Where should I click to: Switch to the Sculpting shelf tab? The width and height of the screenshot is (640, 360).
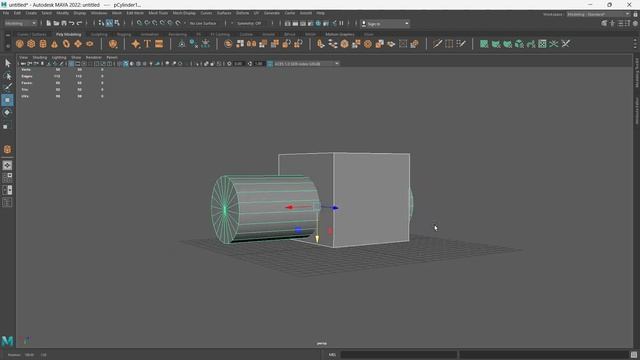pos(99,35)
